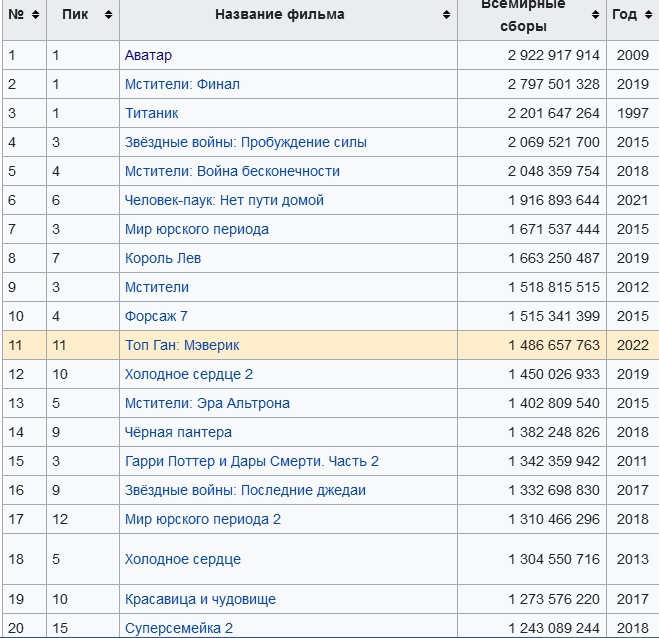
Task: Sort the table by the Пик column arrows
Action: [108, 15]
